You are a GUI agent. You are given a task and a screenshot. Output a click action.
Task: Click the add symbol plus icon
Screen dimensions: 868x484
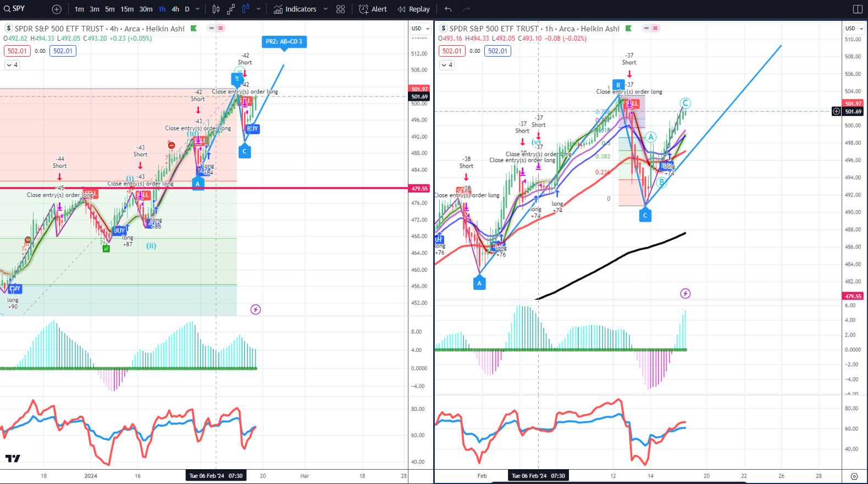[x=57, y=9]
